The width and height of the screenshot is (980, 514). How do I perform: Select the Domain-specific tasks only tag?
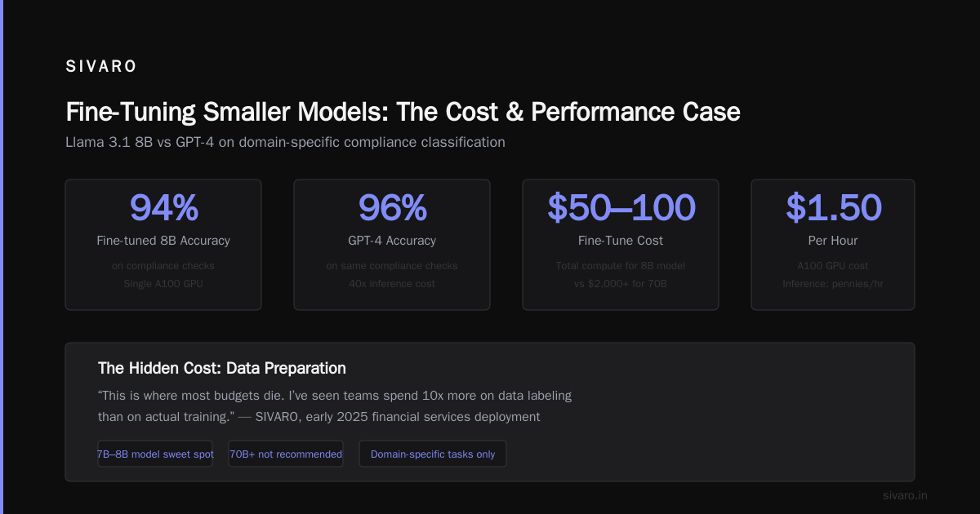[433, 454]
